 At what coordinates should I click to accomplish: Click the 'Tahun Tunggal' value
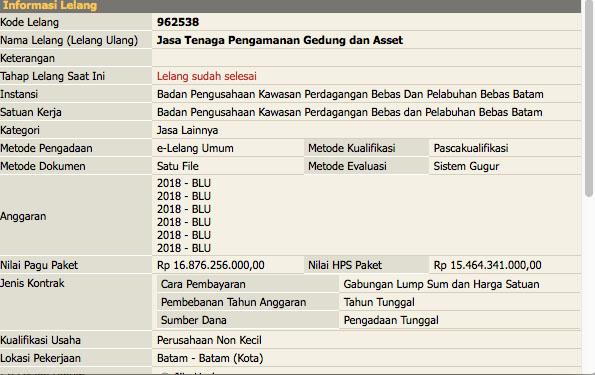tap(379, 303)
